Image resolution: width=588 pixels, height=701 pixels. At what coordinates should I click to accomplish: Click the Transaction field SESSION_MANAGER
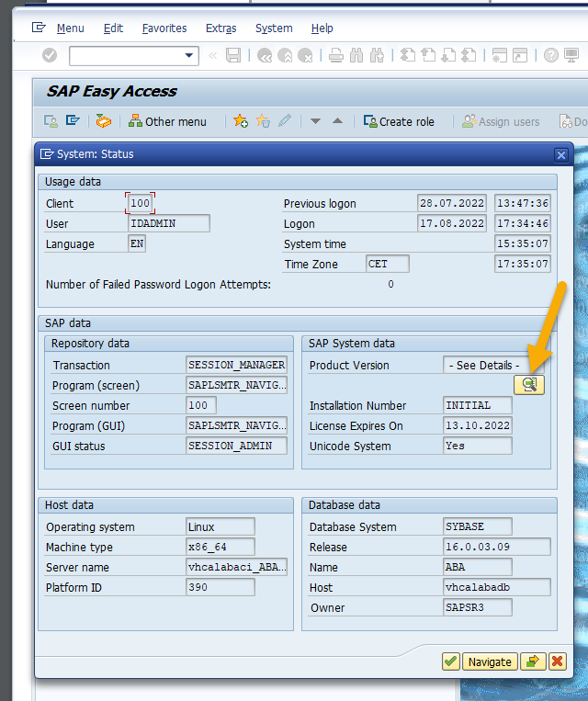point(236,365)
